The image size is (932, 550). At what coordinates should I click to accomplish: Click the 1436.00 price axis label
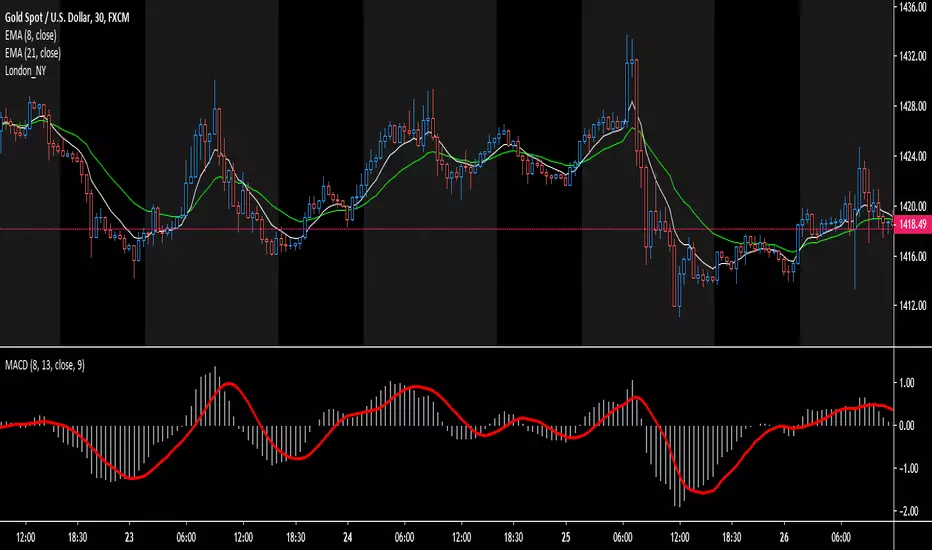click(x=912, y=7)
